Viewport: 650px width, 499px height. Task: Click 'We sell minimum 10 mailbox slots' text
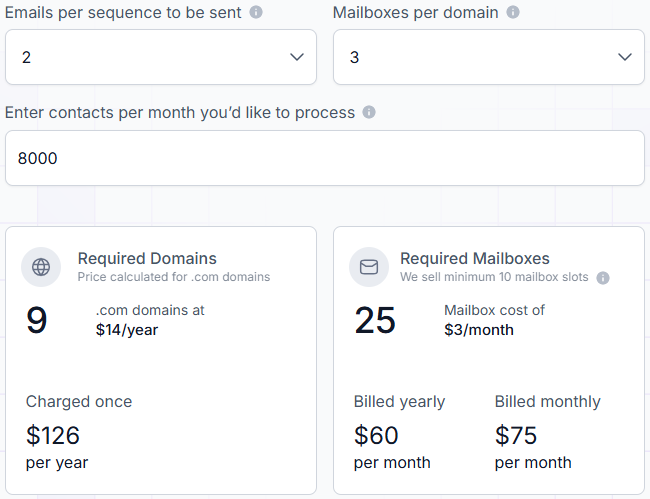coord(494,277)
